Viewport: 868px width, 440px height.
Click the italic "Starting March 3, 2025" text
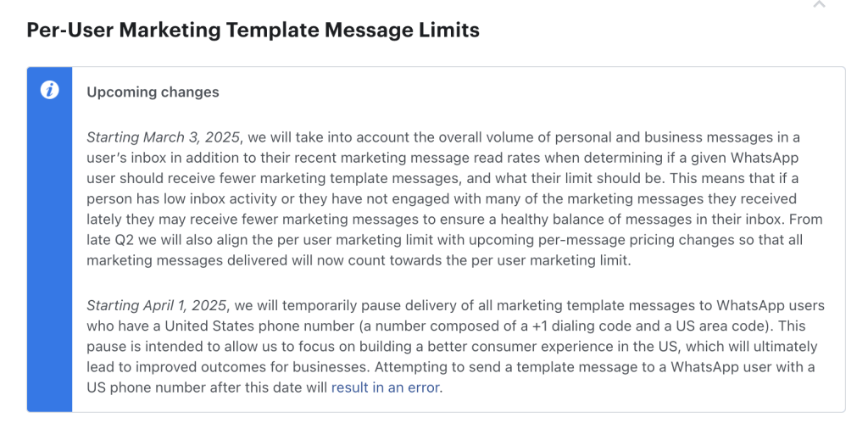pyautogui.click(x=164, y=137)
